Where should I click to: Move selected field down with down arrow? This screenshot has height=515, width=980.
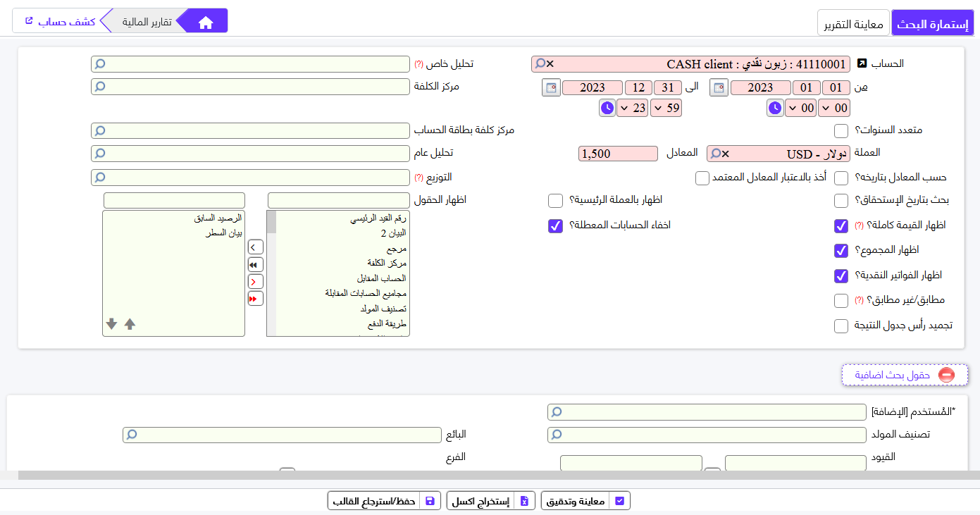[111, 324]
